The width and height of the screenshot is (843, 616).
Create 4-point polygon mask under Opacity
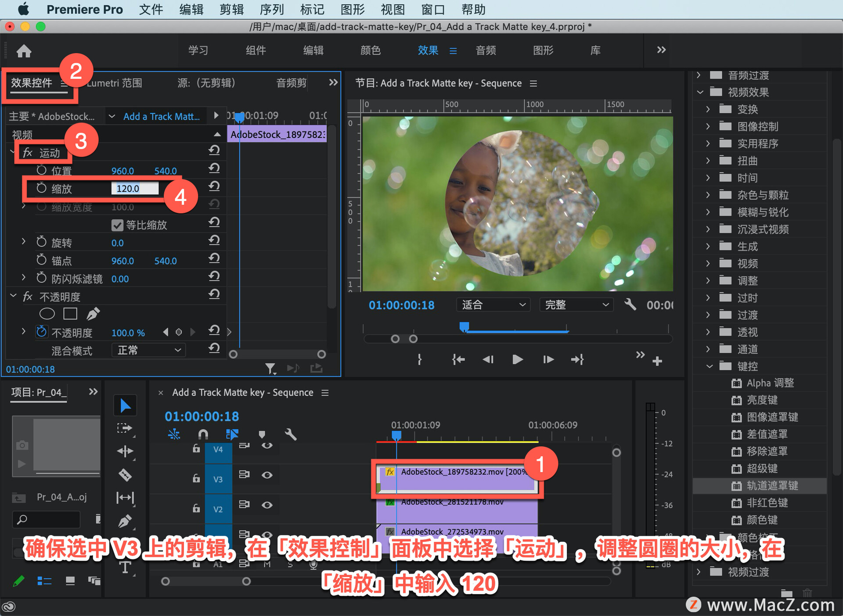pyautogui.click(x=70, y=314)
